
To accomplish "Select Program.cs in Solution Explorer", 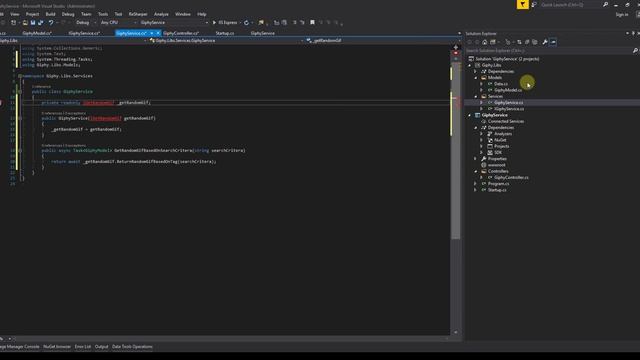I will point(498,184).
